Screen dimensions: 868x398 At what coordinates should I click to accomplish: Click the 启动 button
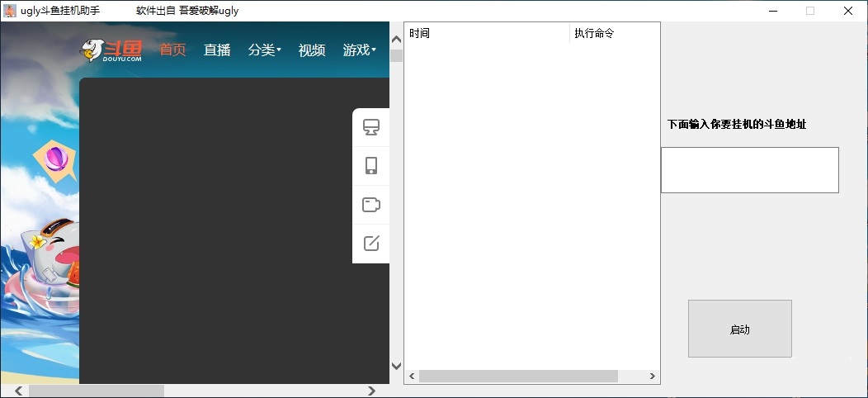pyautogui.click(x=739, y=329)
